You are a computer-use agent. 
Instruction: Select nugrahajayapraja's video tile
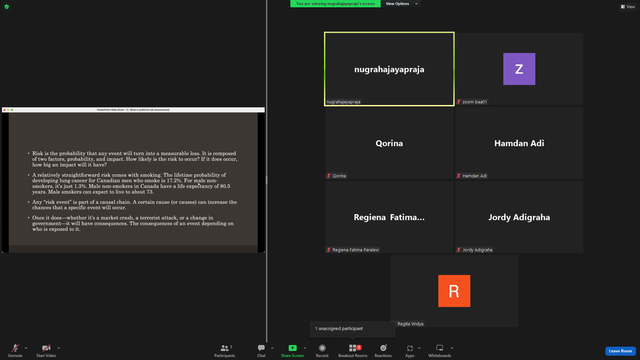(x=389, y=69)
